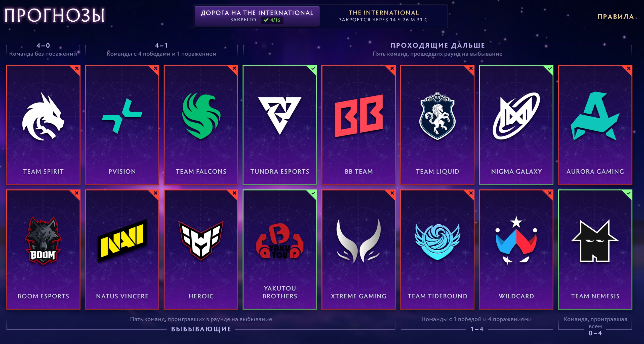This screenshot has height=344, width=644.
Task: Select the Team Tidebound card thumbnail
Action: coord(437,250)
